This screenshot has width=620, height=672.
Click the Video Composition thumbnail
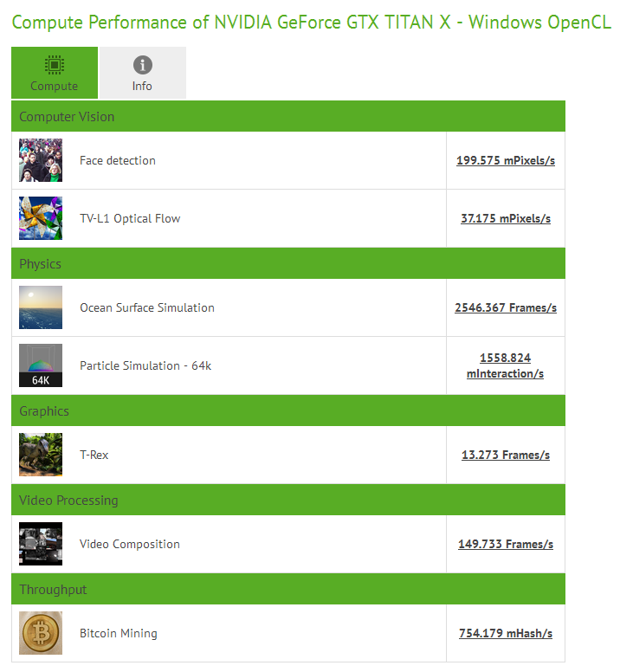coord(41,544)
